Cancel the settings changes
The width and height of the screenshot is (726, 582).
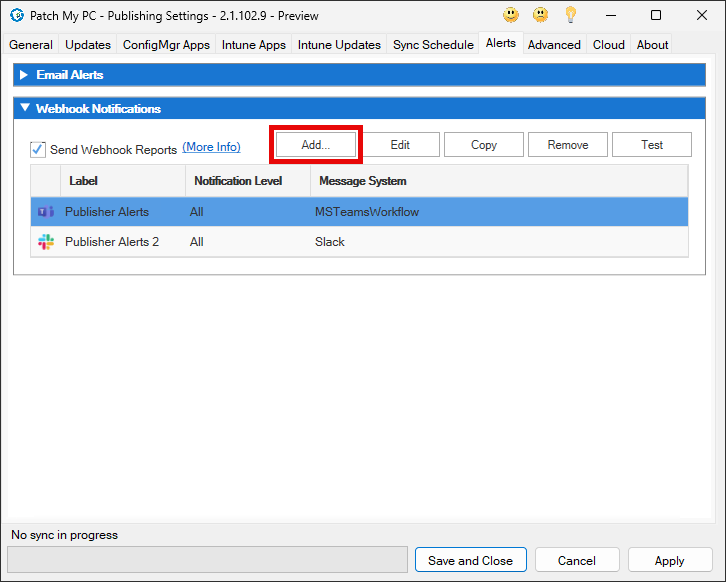click(577, 560)
